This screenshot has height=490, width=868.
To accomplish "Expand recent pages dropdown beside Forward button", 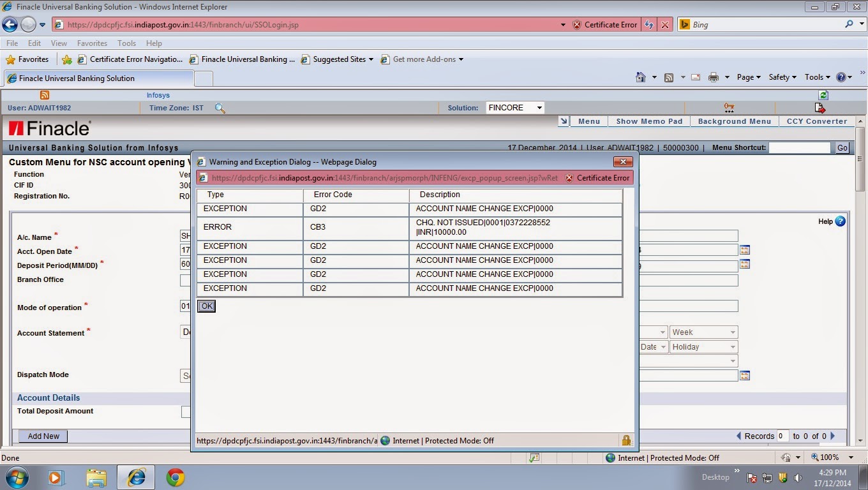I will click(x=43, y=25).
